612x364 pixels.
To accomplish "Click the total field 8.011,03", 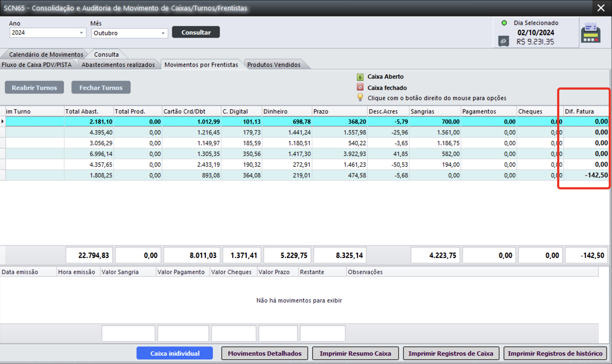I will (192, 255).
